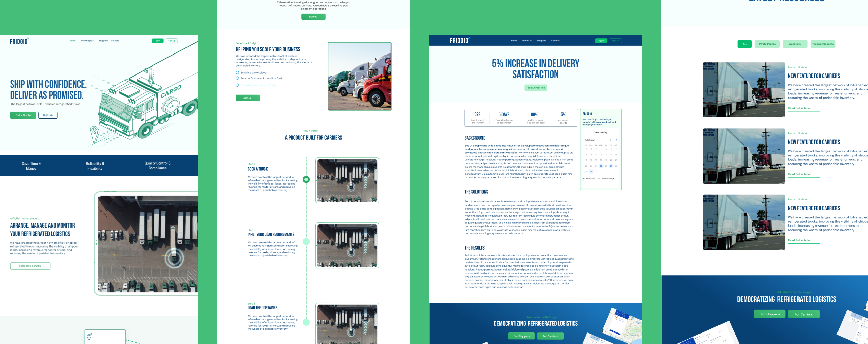Select the Webinars filter tab
868x344 pixels.
pyautogui.click(x=795, y=44)
